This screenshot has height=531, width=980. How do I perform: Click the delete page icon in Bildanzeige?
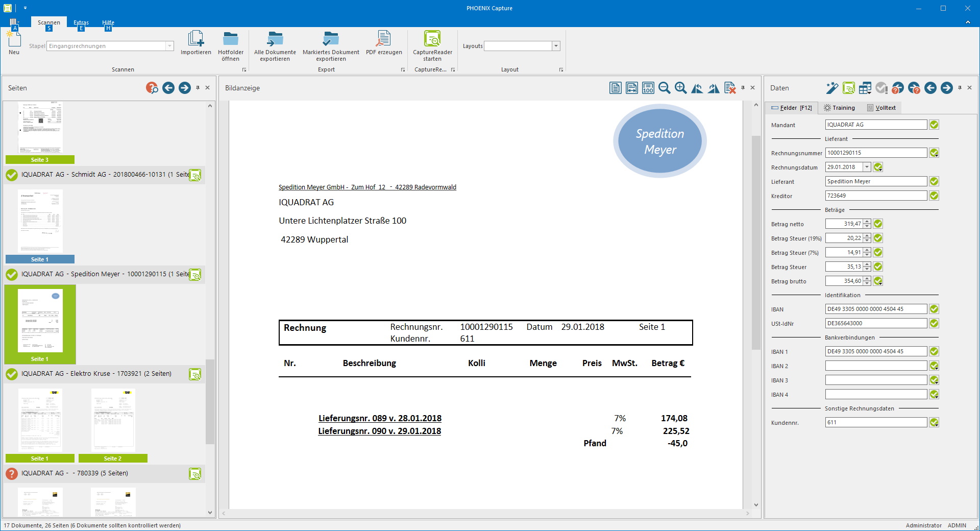(730, 88)
